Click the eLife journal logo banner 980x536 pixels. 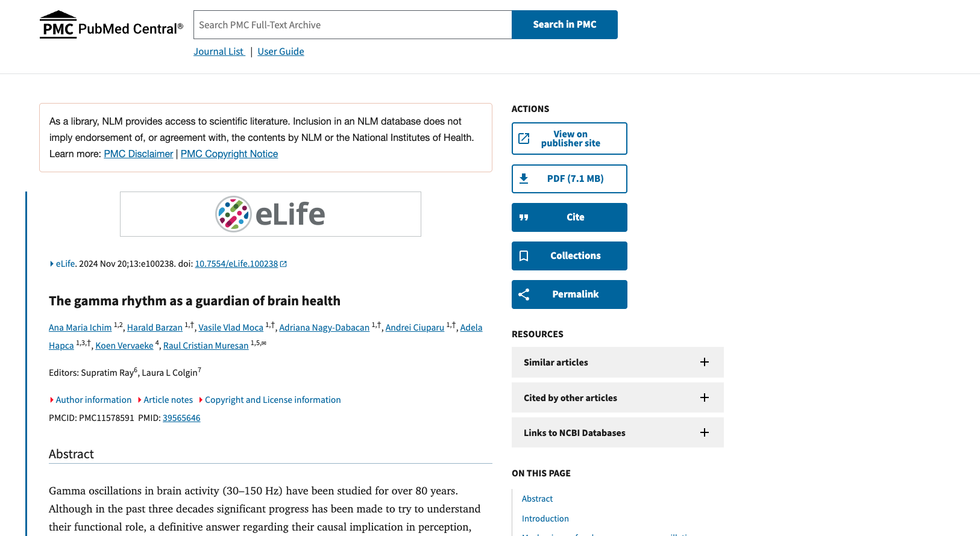tap(270, 214)
